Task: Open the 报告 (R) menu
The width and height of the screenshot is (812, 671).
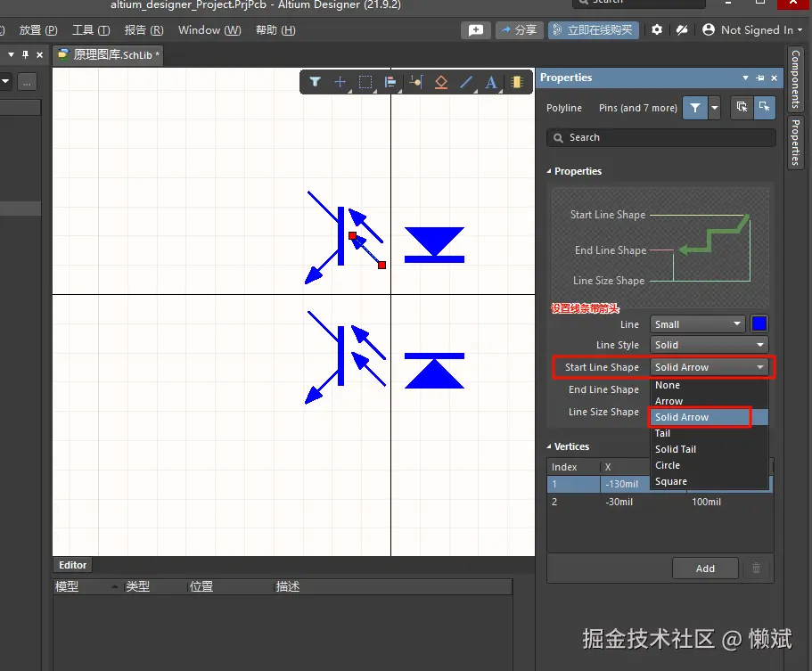Action: [x=144, y=30]
